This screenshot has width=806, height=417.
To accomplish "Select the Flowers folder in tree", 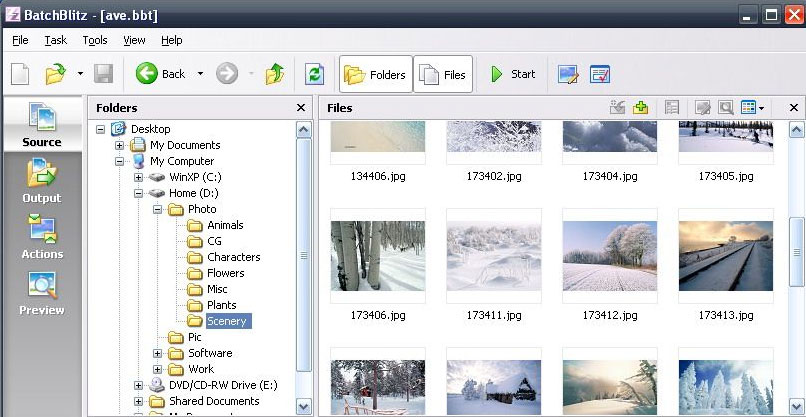I will click(x=225, y=273).
